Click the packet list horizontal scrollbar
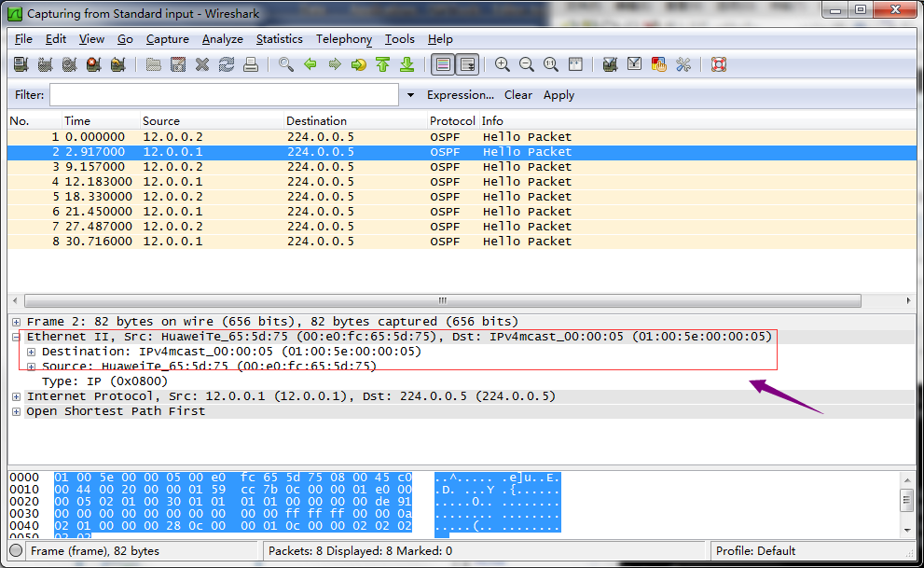This screenshot has width=924, height=568. point(443,300)
